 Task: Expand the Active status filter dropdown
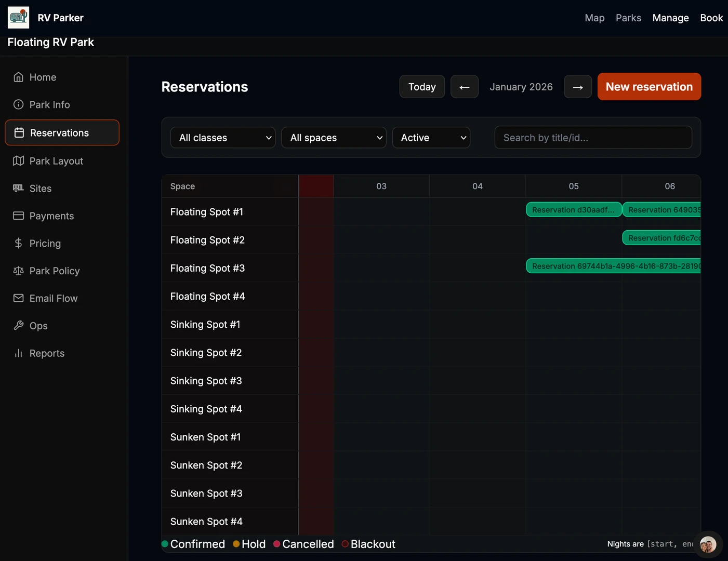coord(431,138)
